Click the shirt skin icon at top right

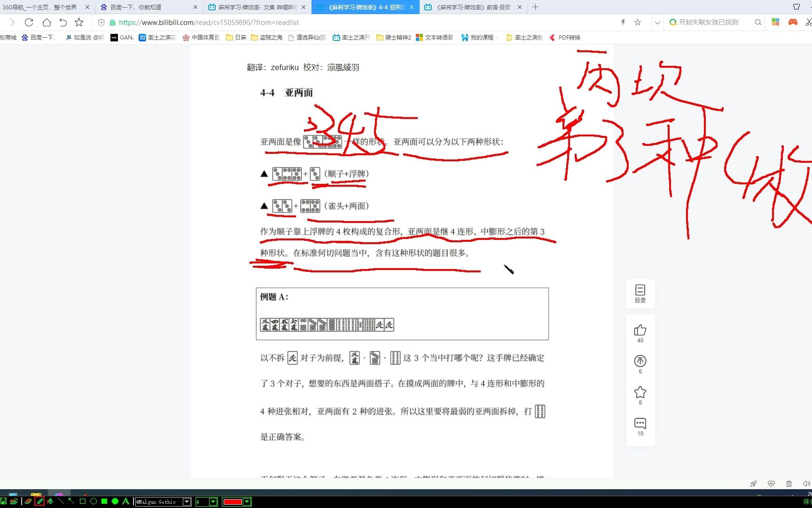(x=796, y=7)
